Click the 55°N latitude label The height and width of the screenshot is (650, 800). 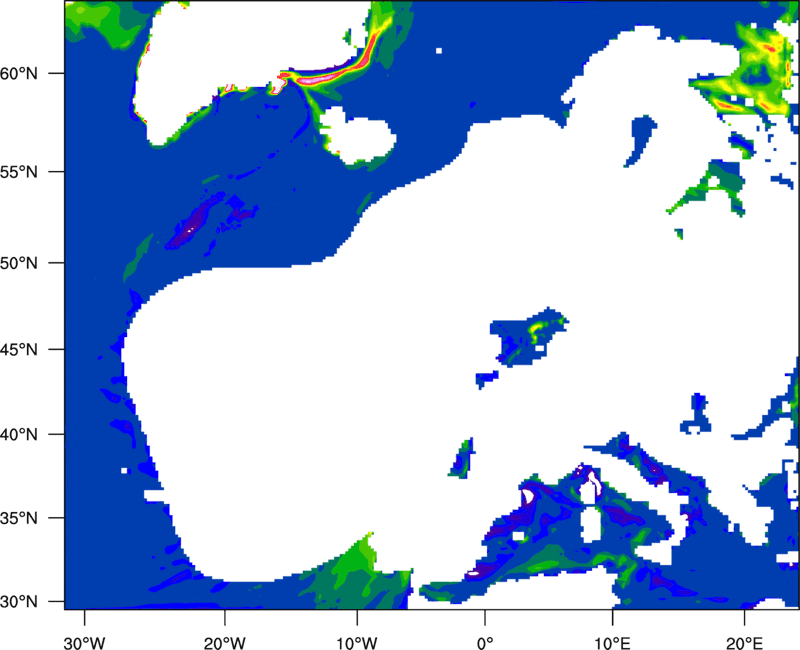pos(19,172)
